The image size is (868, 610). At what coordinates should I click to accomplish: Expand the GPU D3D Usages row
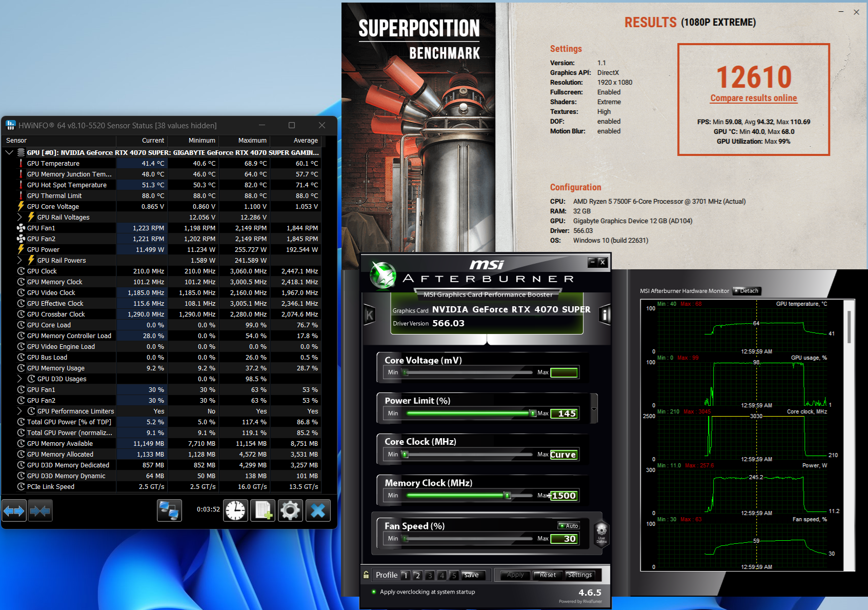(x=19, y=379)
